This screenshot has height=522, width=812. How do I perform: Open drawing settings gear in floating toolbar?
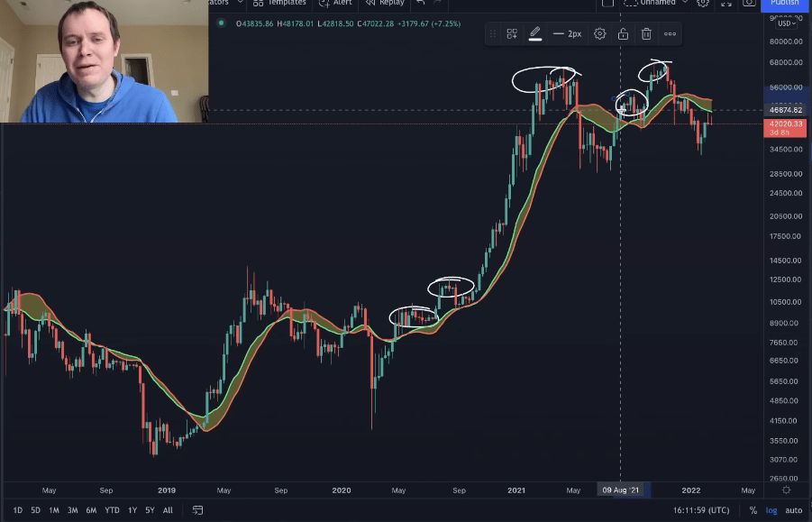[x=599, y=34]
